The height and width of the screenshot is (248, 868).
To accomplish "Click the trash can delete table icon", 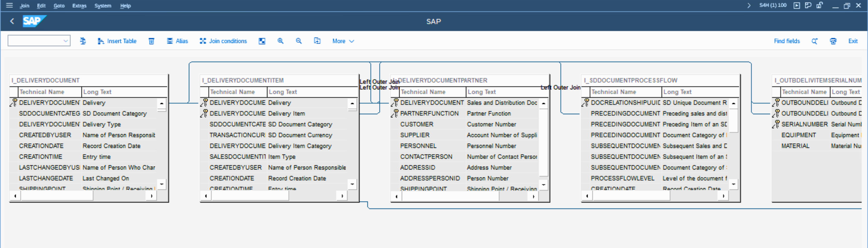I will click(x=151, y=41).
